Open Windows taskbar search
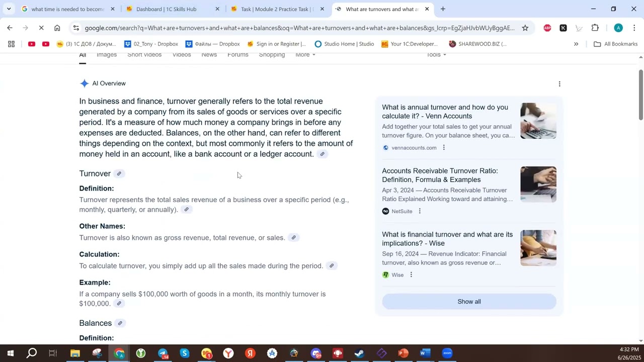 [x=31, y=353]
